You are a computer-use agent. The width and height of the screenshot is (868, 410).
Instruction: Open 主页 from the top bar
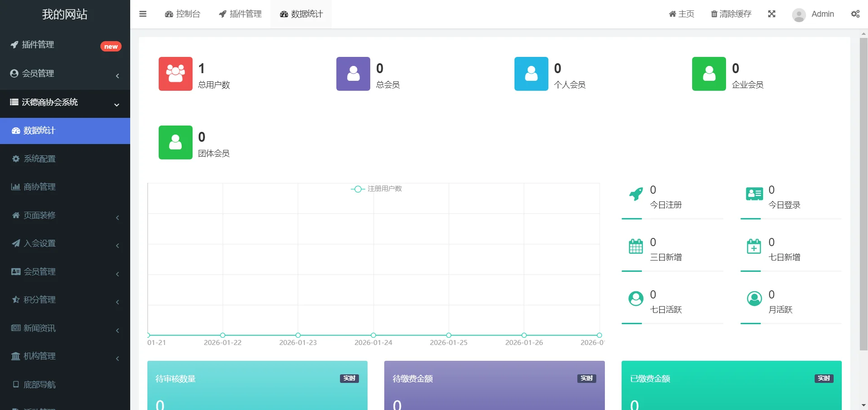click(x=681, y=14)
